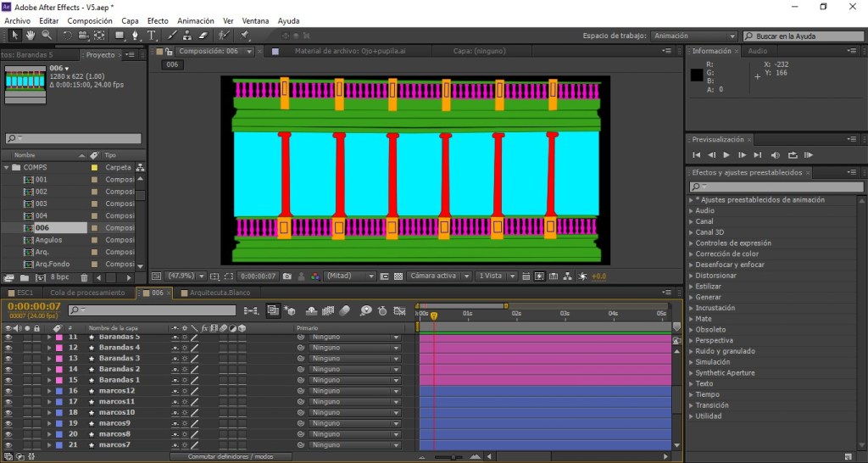Hide the Barandas 4 layer eye toggle
The width and height of the screenshot is (868, 463).
[x=8, y=348]
